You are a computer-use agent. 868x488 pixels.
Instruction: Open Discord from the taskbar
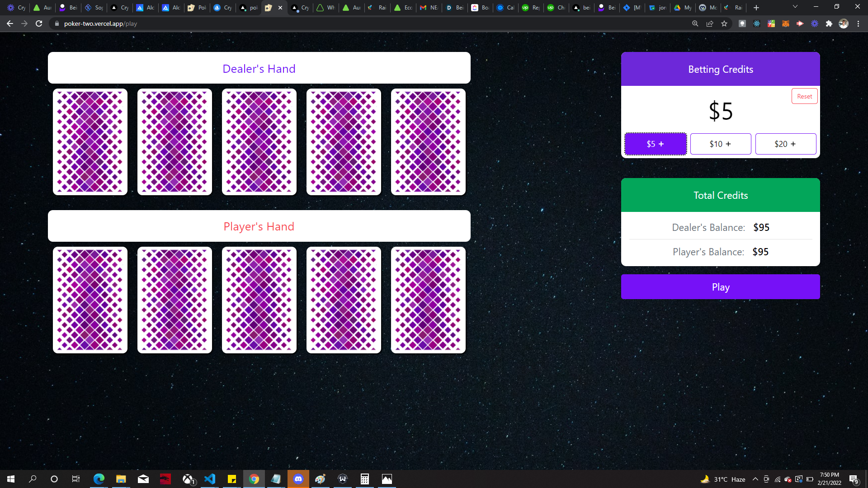tap(298, 479)
